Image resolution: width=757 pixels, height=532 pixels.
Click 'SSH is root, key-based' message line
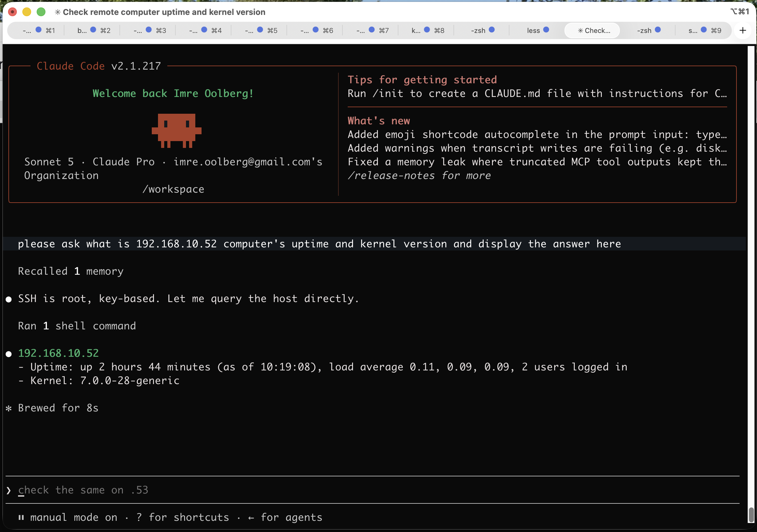coord(188,298)
